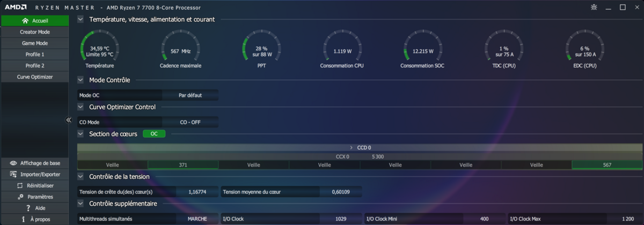Click the Cadence maximale gauge
The image size is (644, 225).
coord(180,49)
